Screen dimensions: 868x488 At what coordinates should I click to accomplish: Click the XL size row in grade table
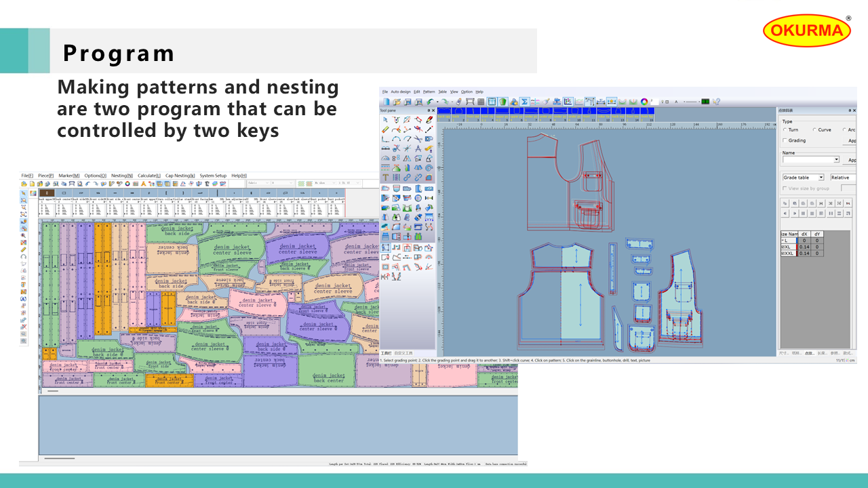coord(788,247)
